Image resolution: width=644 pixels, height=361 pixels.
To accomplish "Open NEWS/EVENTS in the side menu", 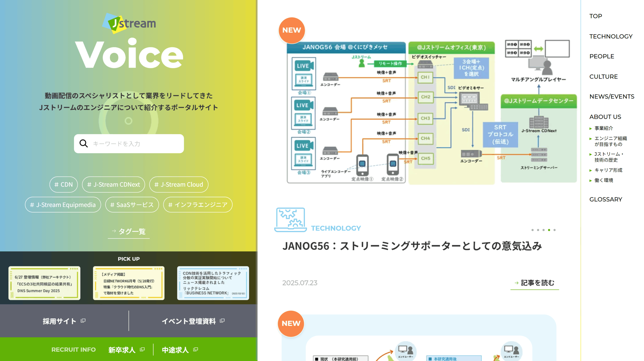I will [612, 96].
